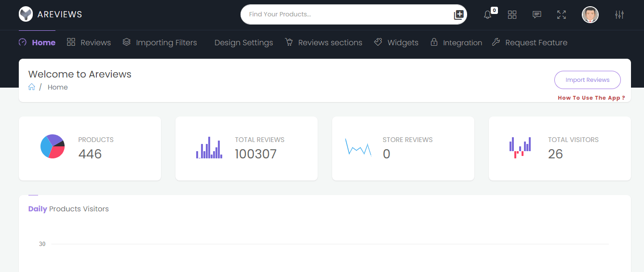Click the Total Visitors chart icon
The image size is (644, 272).
(x=520, y=147)
